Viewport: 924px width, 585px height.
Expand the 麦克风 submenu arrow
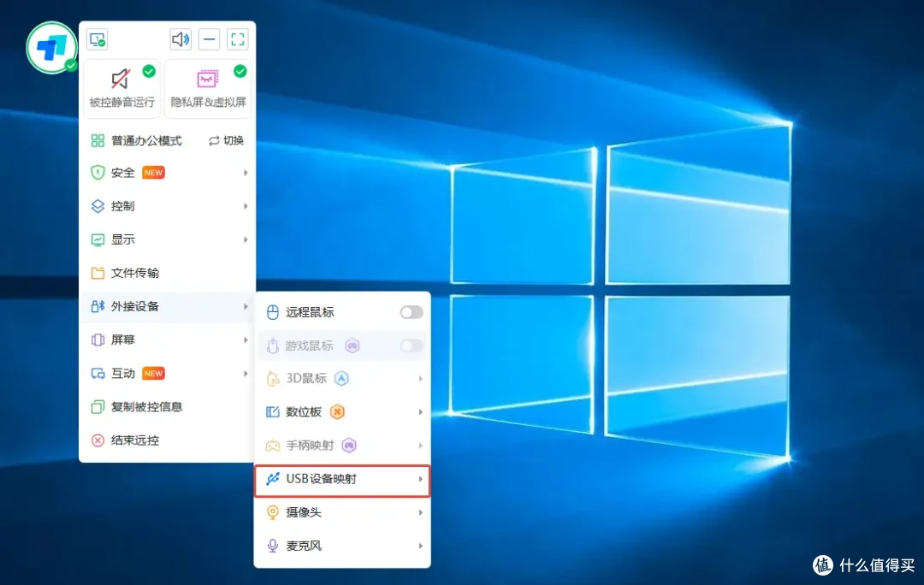pyautogui.click(x=421, y=547)
